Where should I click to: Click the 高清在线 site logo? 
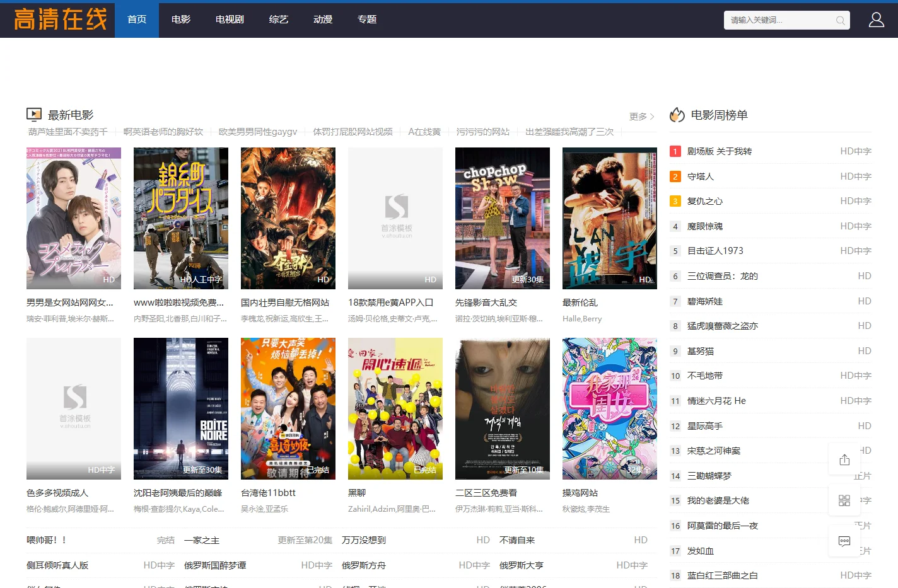click(61, 20)
